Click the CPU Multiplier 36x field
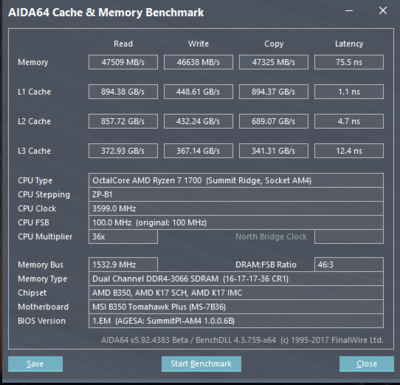This screenshot has width=400, height=385. (123, 237)
